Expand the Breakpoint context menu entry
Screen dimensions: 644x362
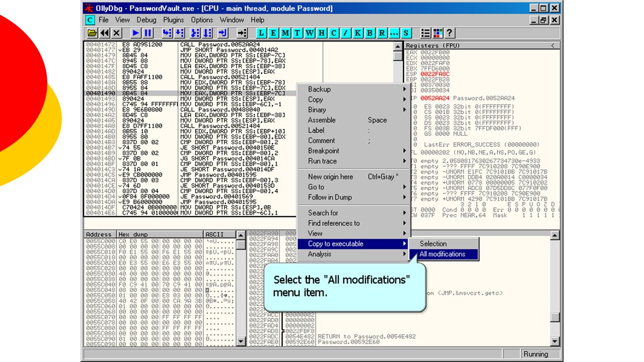tap(354, 151)
